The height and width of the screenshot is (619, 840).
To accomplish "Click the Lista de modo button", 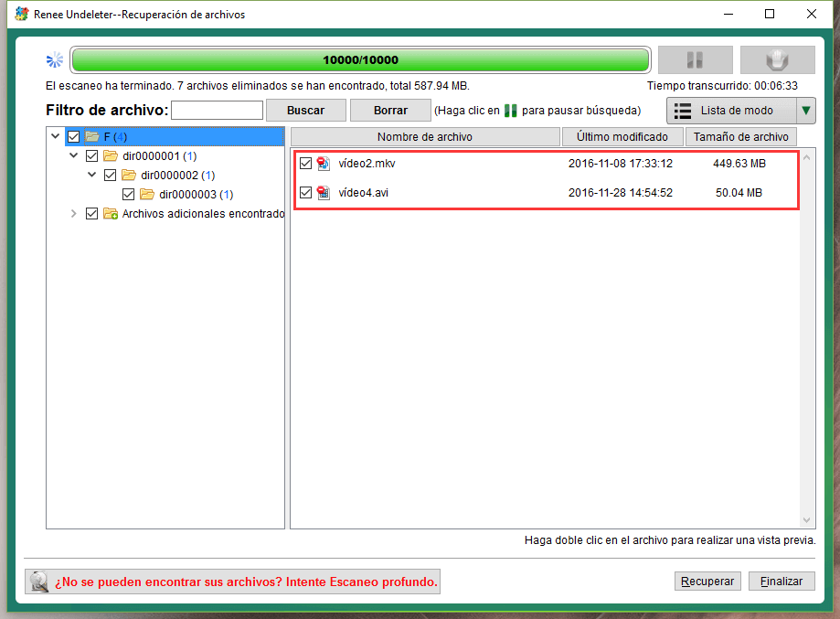I will click(732, 111).
